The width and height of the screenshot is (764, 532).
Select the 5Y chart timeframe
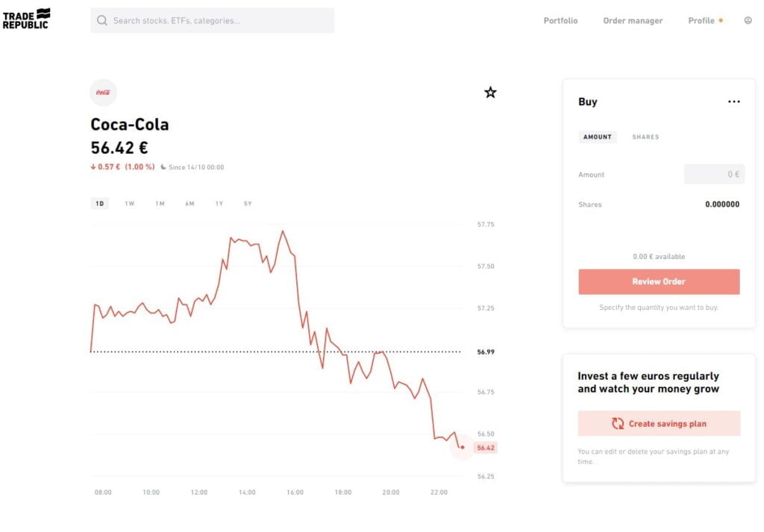[x=247, y=203]
